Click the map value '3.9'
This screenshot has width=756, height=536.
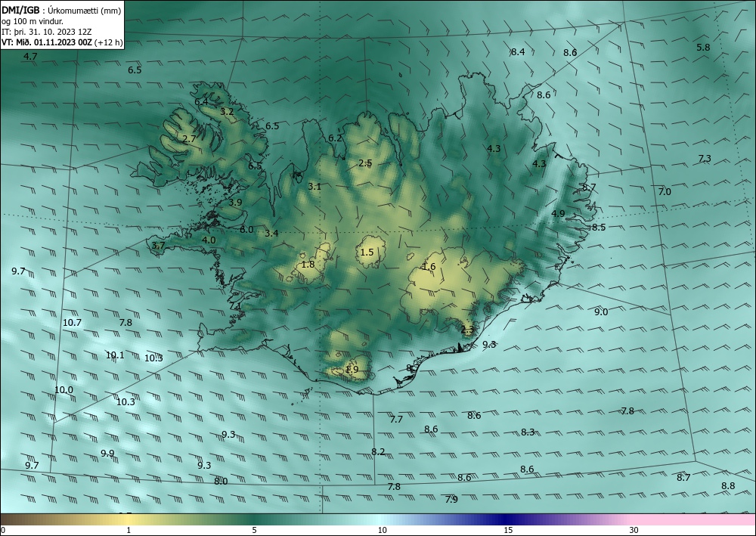235,203
